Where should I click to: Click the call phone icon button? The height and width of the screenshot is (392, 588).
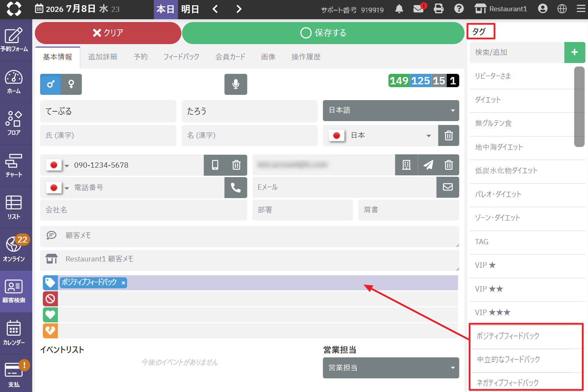[x=235, y=188]
